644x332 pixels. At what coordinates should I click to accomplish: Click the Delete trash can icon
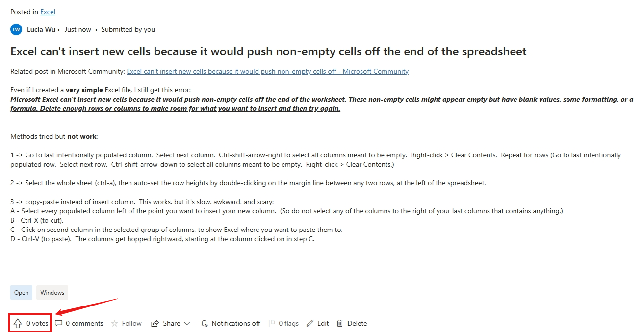pos(340,323)
